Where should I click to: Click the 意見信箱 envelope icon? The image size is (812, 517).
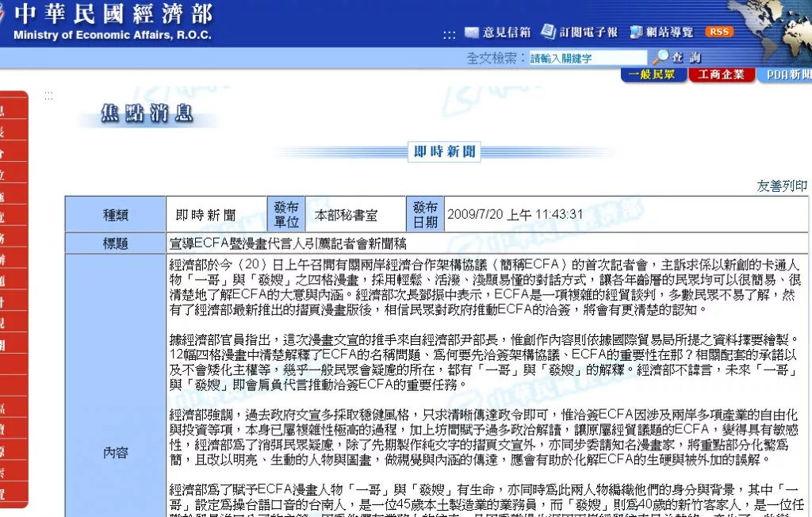(471, 33)
